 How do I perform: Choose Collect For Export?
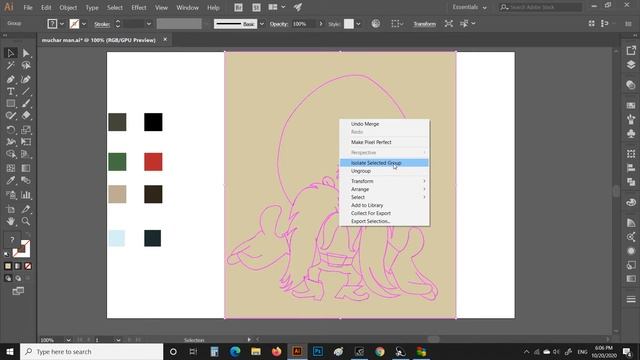point(384,213)
